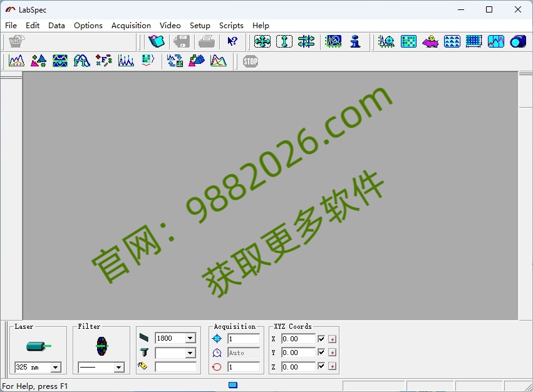Open the blue information 'i' icon
Viewport: 533px width, 392px height.
pyautogui.click(x=355, y=41)
